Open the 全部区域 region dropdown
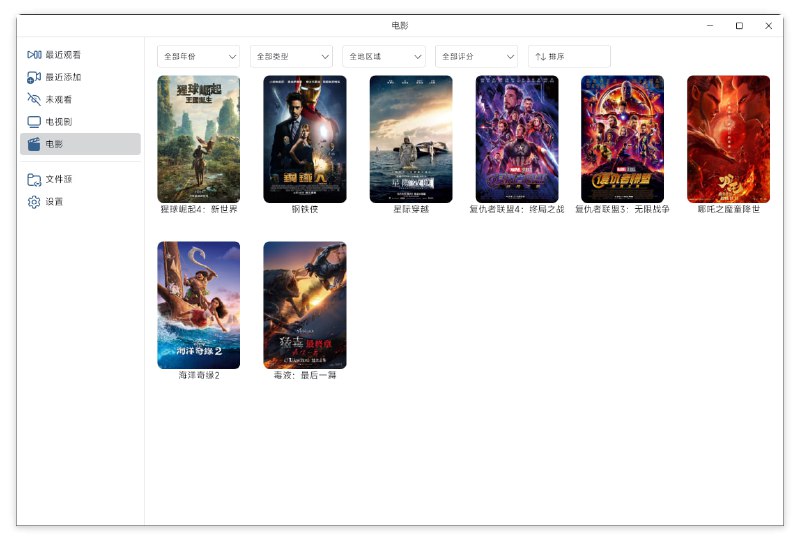 (383, 57)
